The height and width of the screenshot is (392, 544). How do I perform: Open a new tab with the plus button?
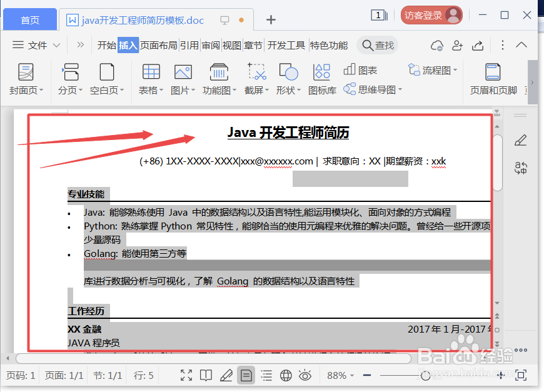[271, 20]
